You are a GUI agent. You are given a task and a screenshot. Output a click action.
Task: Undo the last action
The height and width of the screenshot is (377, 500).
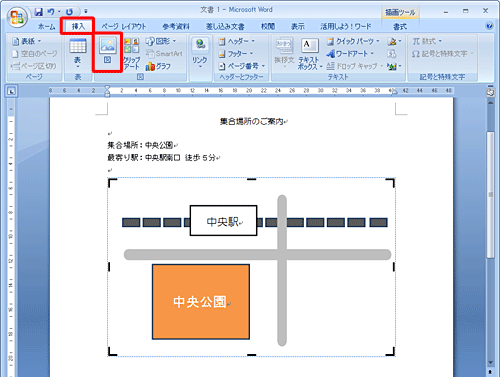(x=51, y=12)
